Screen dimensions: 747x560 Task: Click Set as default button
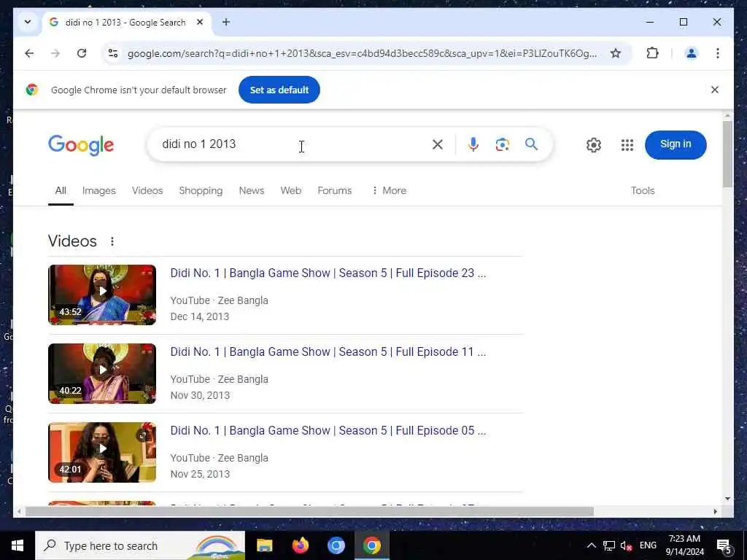pyautogui.click(x=279, y=90)
